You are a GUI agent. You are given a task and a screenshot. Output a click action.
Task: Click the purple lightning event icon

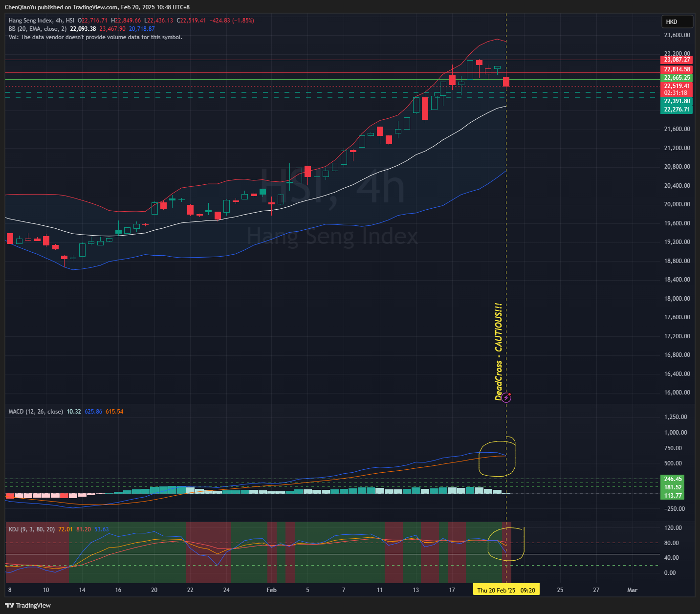[507, 397]
